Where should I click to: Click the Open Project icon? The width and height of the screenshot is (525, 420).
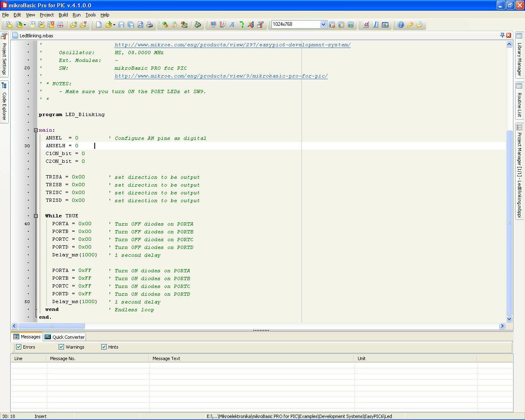click(18, 25)
